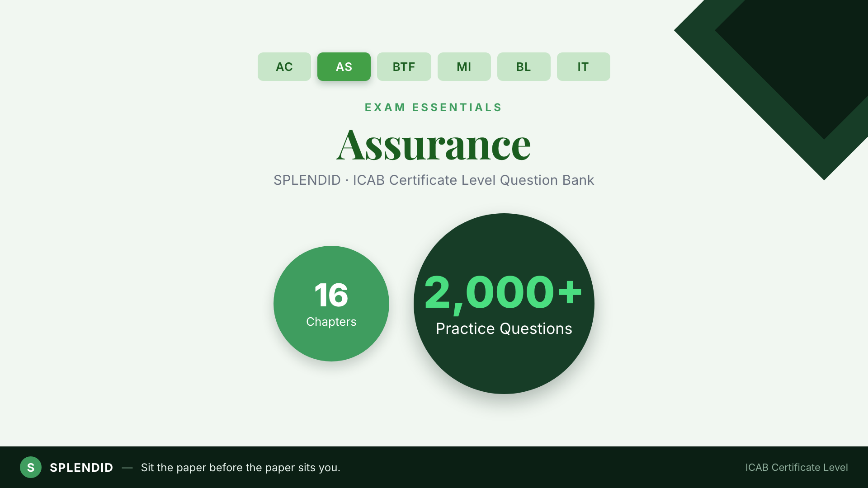
Task: Open the MI subject tab
Action: tap(464, 67)
